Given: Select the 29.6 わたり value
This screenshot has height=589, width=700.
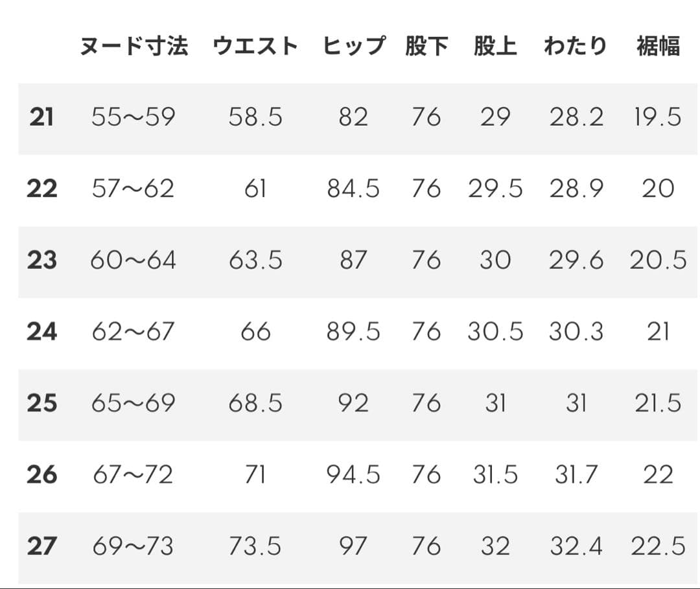Looking at the screenshot, I should [576, 260].
